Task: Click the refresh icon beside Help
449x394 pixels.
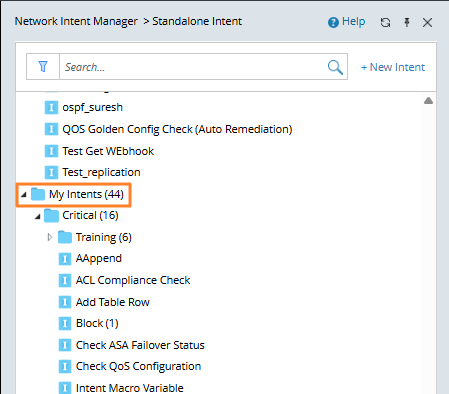Action: click(385, 22)
